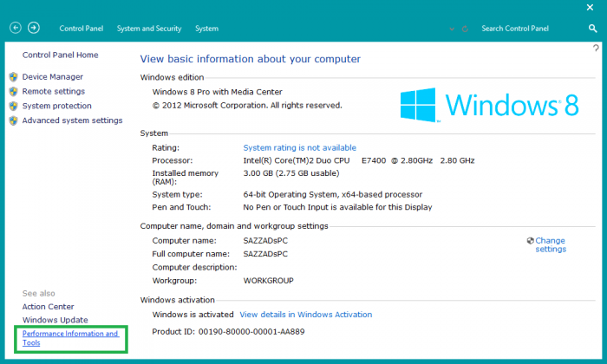Click the forward navigation arrow
This screenshot has height=364, width=607.
[x=34, y=29]
